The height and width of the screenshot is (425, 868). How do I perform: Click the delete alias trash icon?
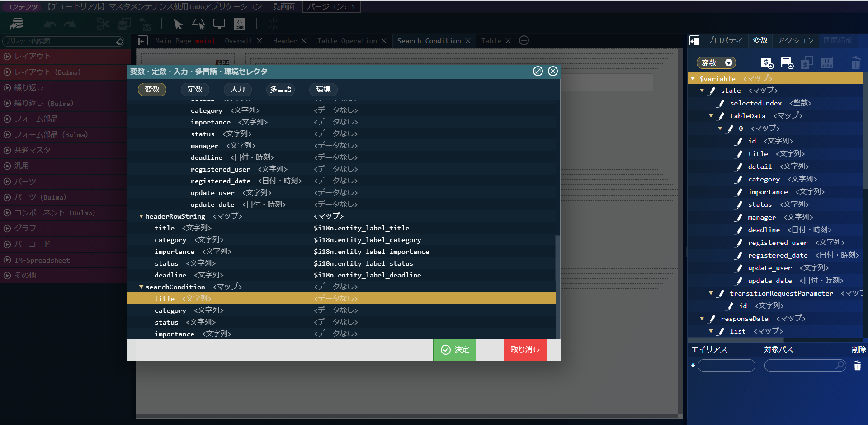(858, 366)
